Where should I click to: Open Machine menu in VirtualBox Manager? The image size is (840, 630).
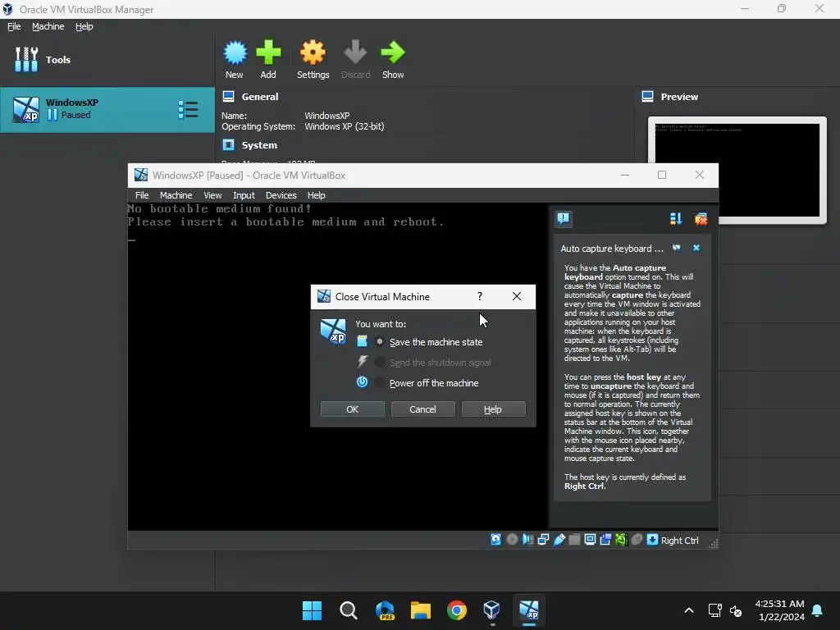click(48, 26)
